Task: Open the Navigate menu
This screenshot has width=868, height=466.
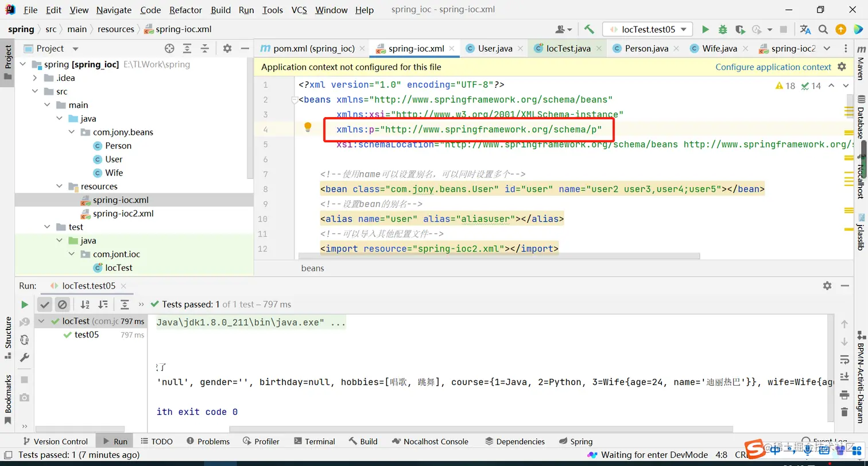Action: [114, 10]
